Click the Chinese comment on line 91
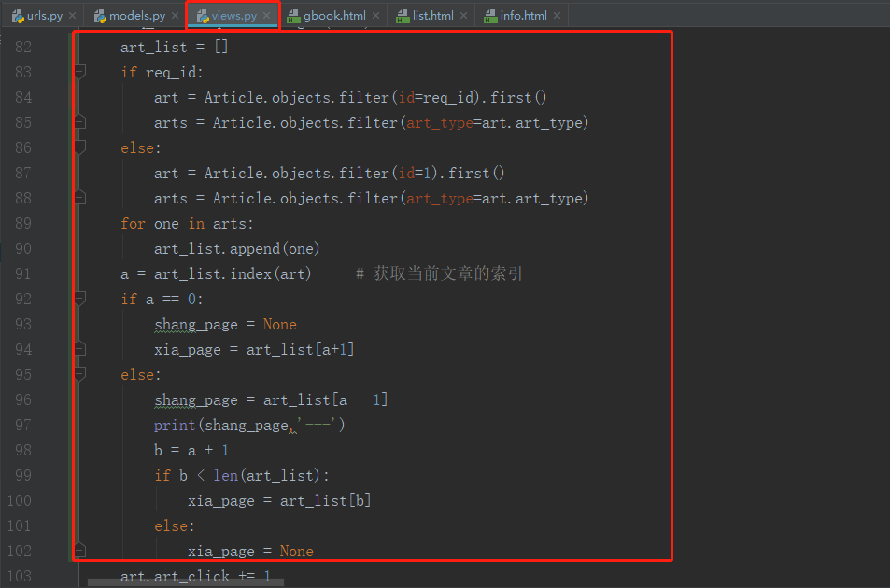 coord(439,273)
